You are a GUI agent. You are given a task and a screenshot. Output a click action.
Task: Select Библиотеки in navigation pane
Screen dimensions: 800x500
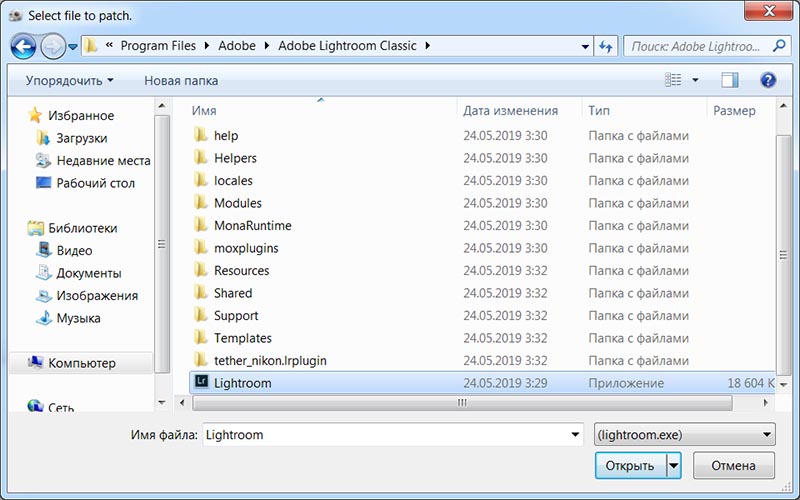82,228
